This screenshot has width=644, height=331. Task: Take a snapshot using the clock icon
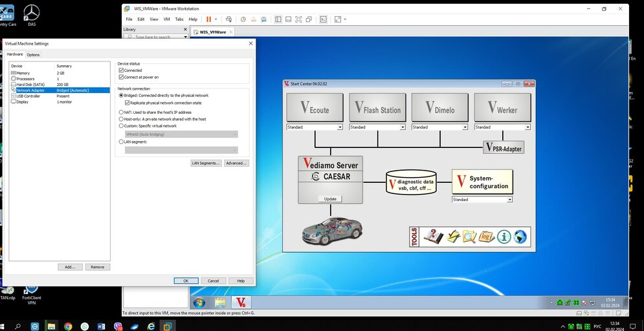point(243,19)
